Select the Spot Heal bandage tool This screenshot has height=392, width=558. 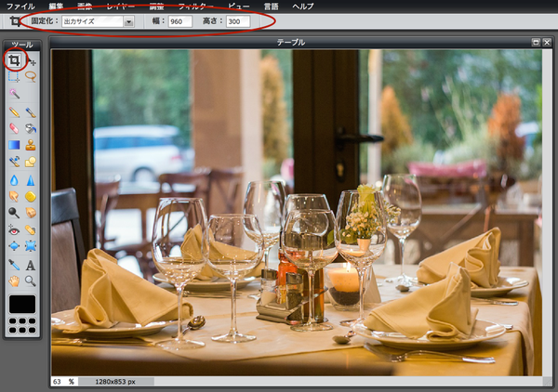tap(31, 230)
